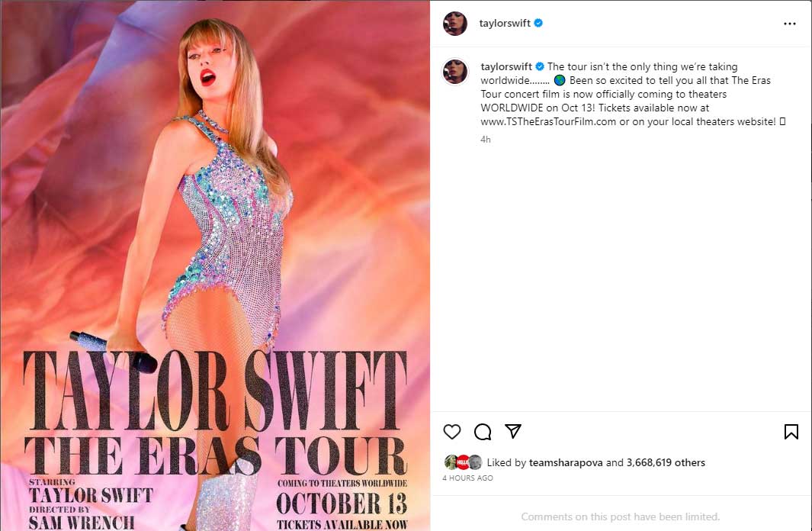Click the red middle liker avatar
Viewport: 812px width, 531px height.
[x=463, y=462]
